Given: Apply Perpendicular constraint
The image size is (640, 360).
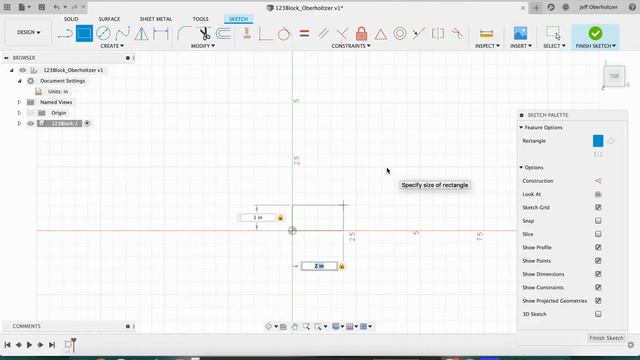Looking at the screenshot, I should (342, 33).
